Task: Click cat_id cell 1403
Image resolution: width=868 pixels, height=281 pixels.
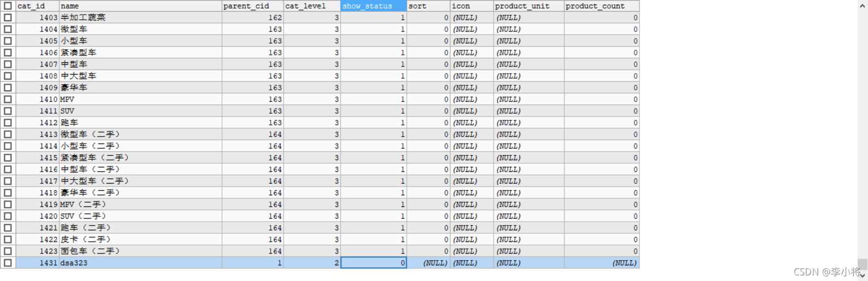Action: [37, 17]
